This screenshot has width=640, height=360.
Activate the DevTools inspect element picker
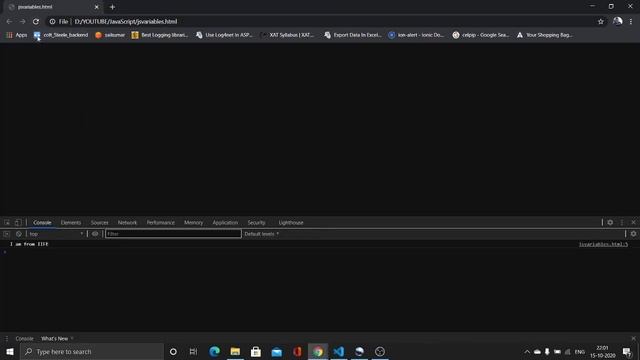(7, 222)
